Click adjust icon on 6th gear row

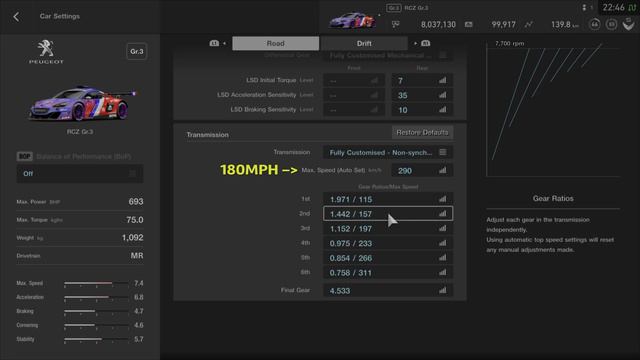click(x=442, y=273)
